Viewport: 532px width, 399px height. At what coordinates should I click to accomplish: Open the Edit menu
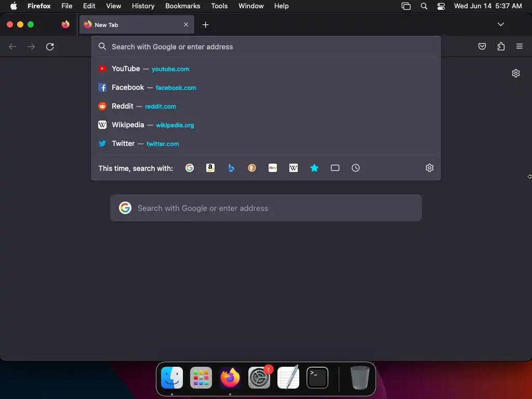[89, 6]
